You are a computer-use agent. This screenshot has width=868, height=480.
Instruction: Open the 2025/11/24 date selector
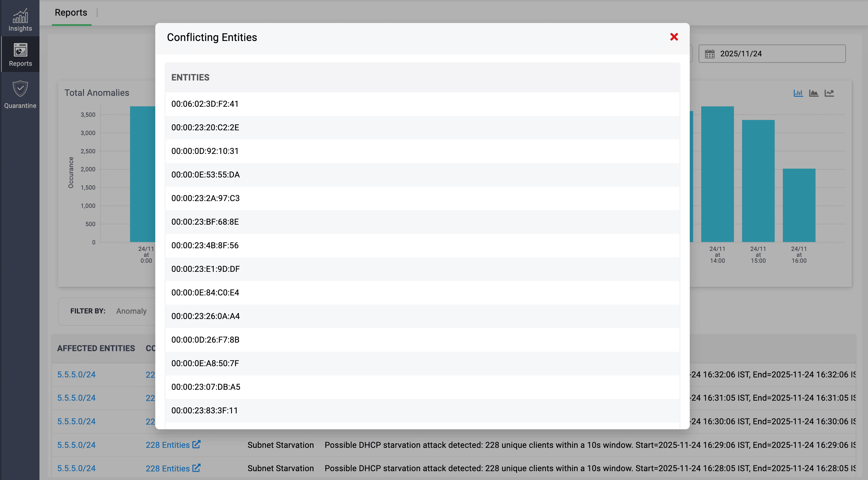pyautogui.click(x=741, y=53)
